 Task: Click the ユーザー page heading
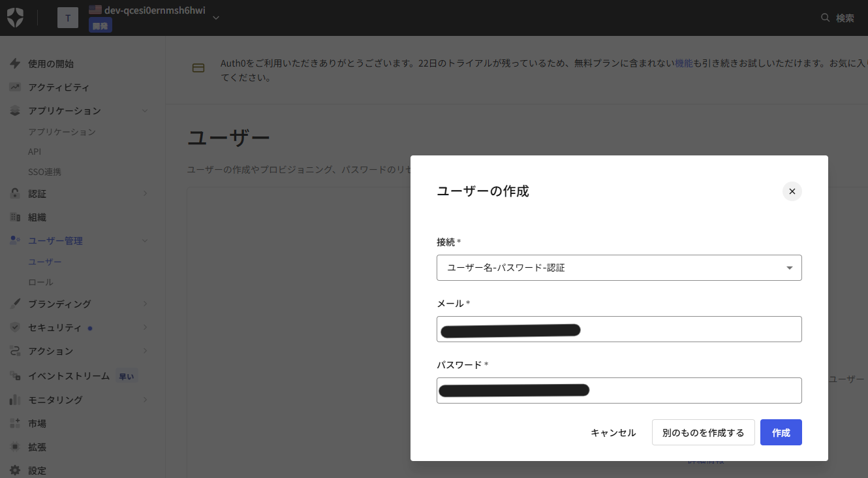(x=228, y=138)
